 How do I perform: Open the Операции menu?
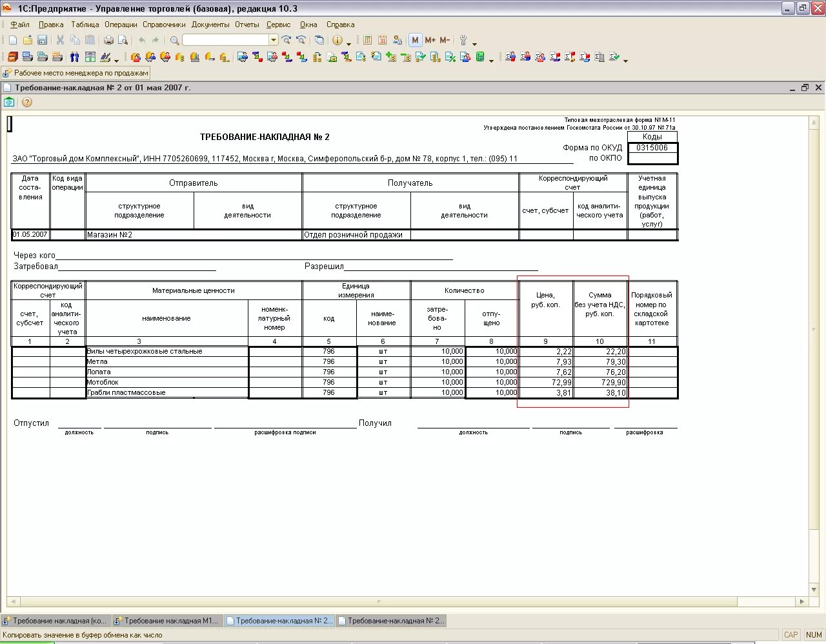pos(121,25)
